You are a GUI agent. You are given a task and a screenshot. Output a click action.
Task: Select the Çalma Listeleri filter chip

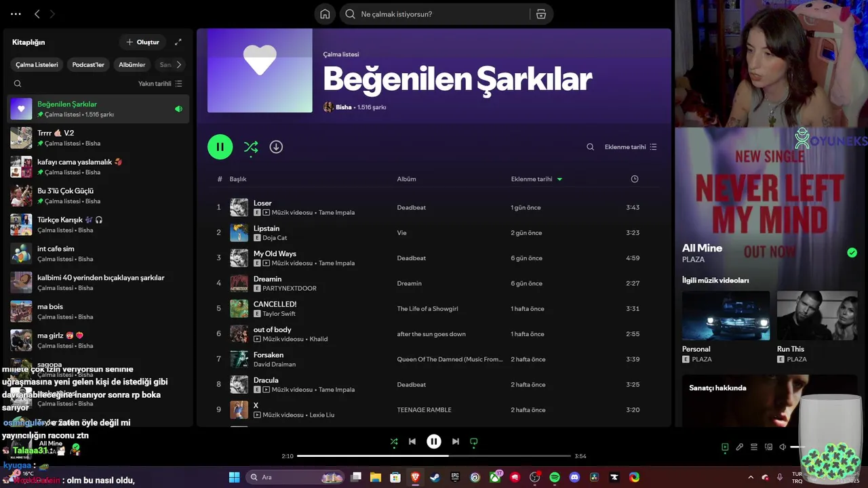click(37, 65)
